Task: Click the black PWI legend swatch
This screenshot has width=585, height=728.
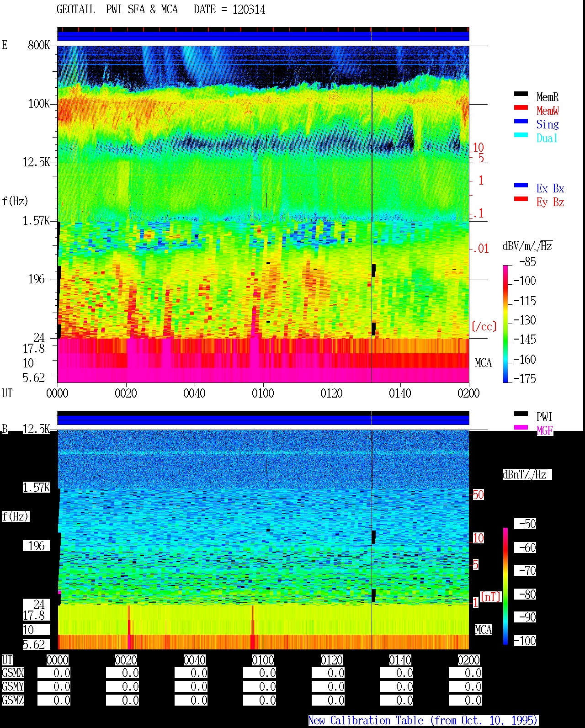Action: coord(521,414)
